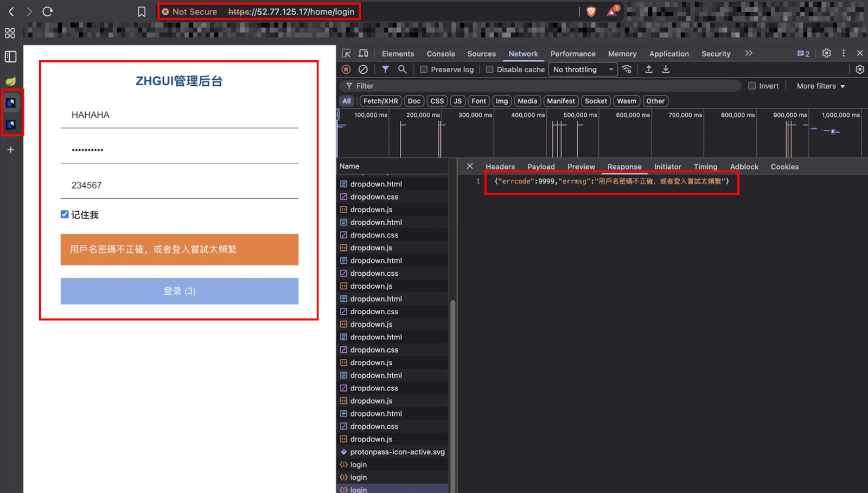Click the 登录 (3) login button
Image resolution: width=868 pixels, height=493 pixels.
coord(180,291)
